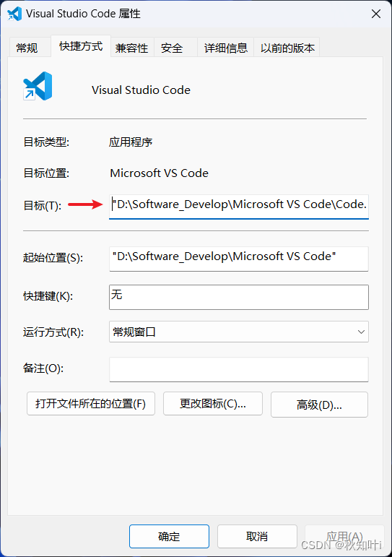Screen dimensions: 392x557
Task: Open the 兼容性 tab
Action: coord(131,48)
